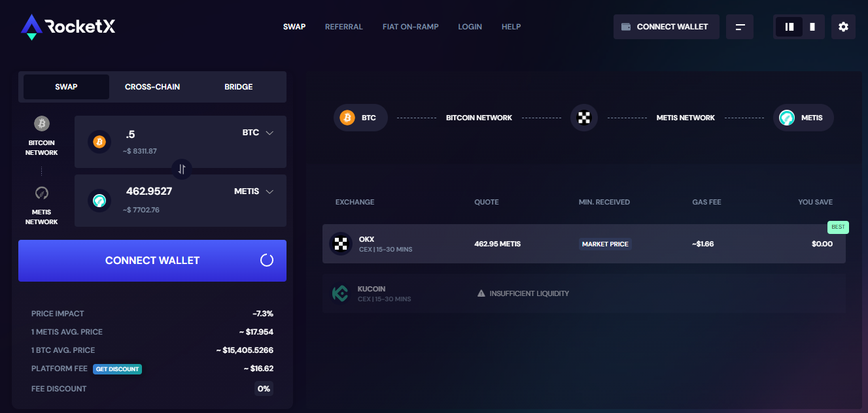This screenshot has width=868, height=413.
Task: Open the hamburger lines menu icon
Action: pyautogui.click(x=740, y=27)
